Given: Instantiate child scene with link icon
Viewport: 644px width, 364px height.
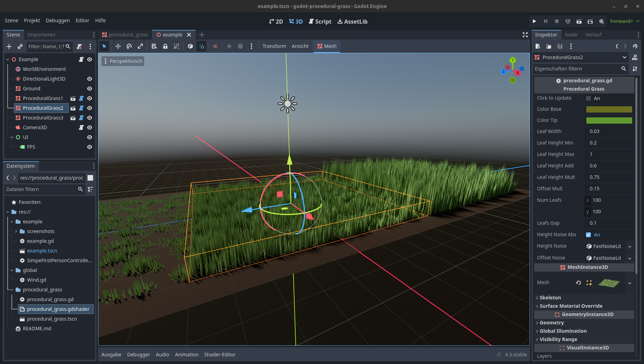Looking at the screenshot, I should (x=20, y=47).
